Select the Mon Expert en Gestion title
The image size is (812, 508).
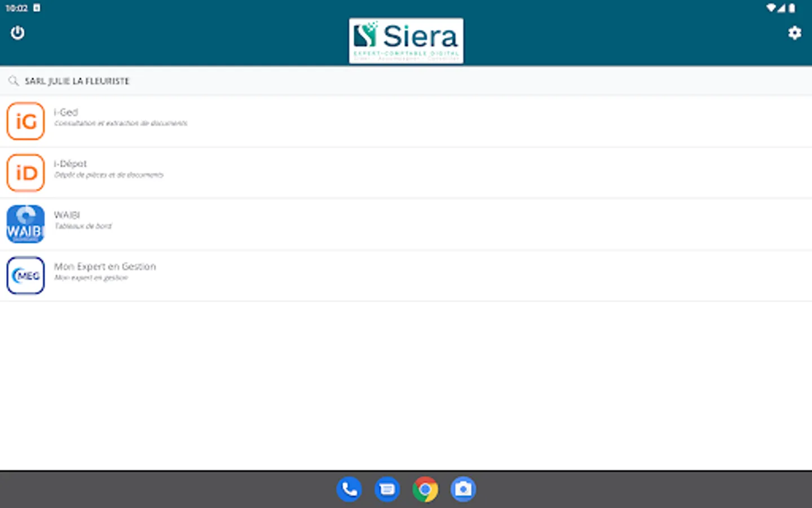tap(105, 266)
